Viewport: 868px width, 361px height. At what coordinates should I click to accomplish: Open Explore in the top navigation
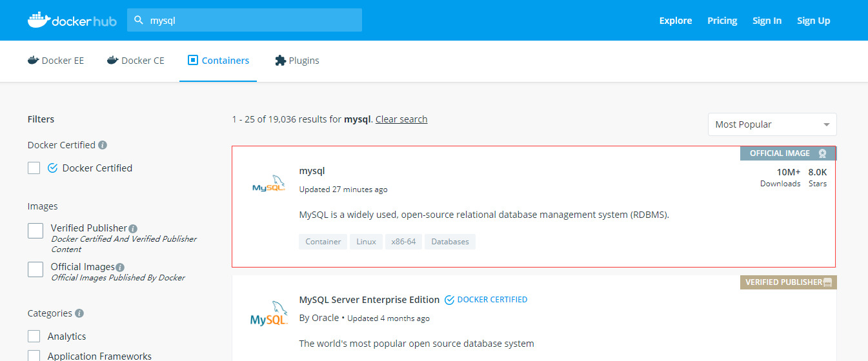676,21
